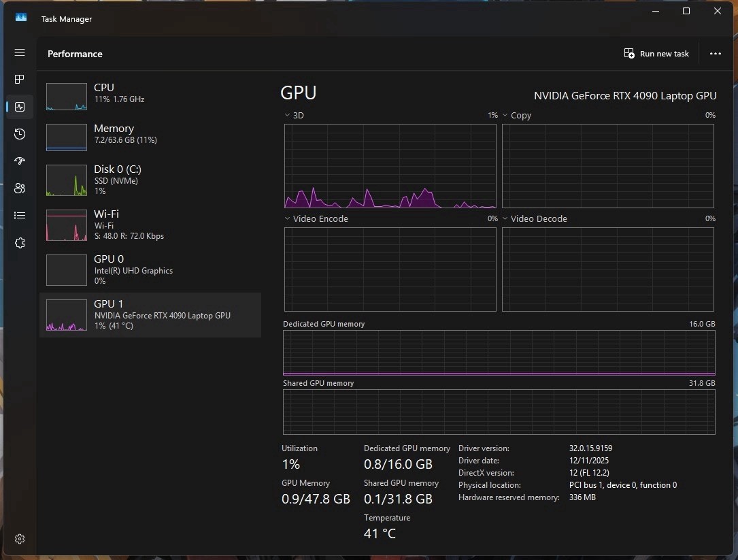Close the Task Manager window
The image size is (738, 560).
tap(718, 11)
